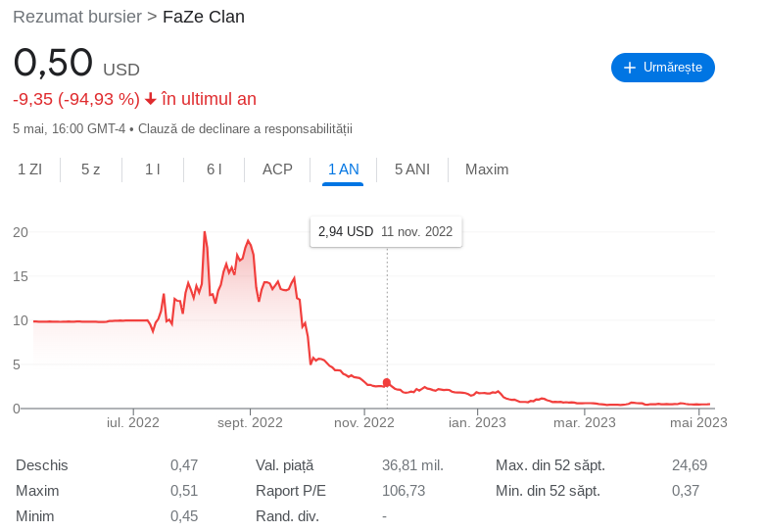This screenshot has height=532, width=765.
Task: Switch to the 5 z range tab
Action: 91,169
